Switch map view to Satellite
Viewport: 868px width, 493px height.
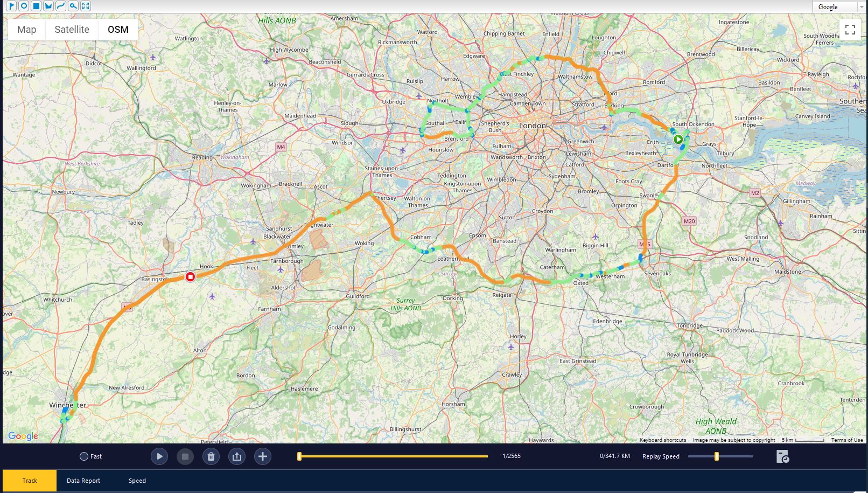(x=72, y=30)
